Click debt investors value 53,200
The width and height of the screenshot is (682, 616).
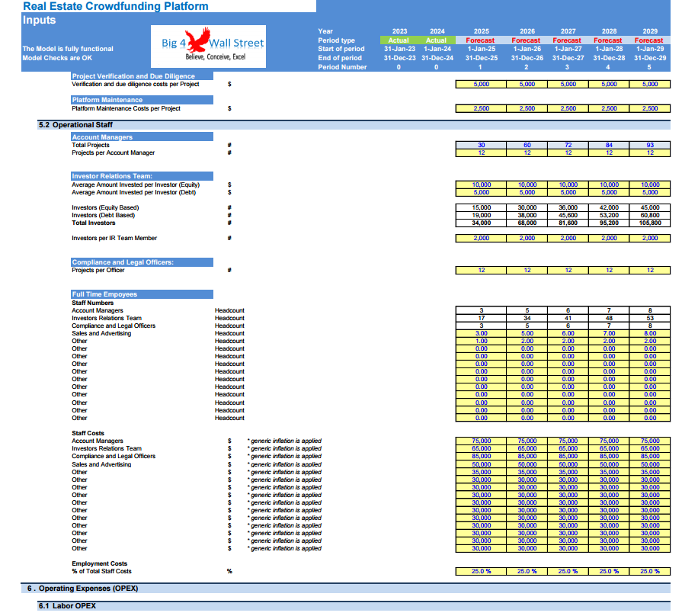tap(609, 215)
